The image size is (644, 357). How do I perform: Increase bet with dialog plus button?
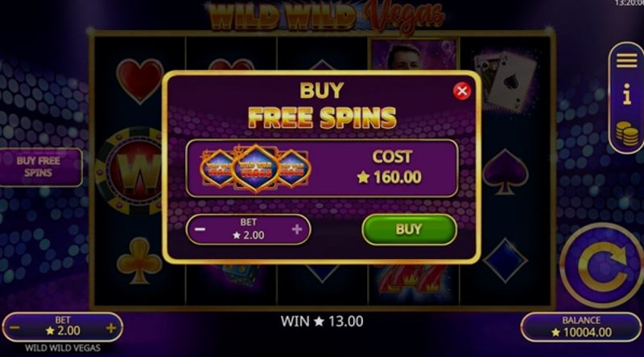coord(296,229)
